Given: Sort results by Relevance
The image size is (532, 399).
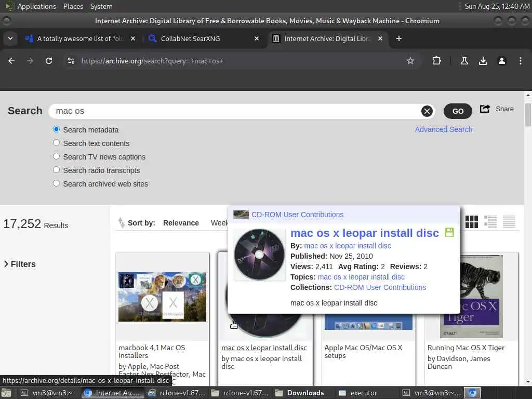Looking at the screenshot, I should pyautogui.click(x=181, y=223).
